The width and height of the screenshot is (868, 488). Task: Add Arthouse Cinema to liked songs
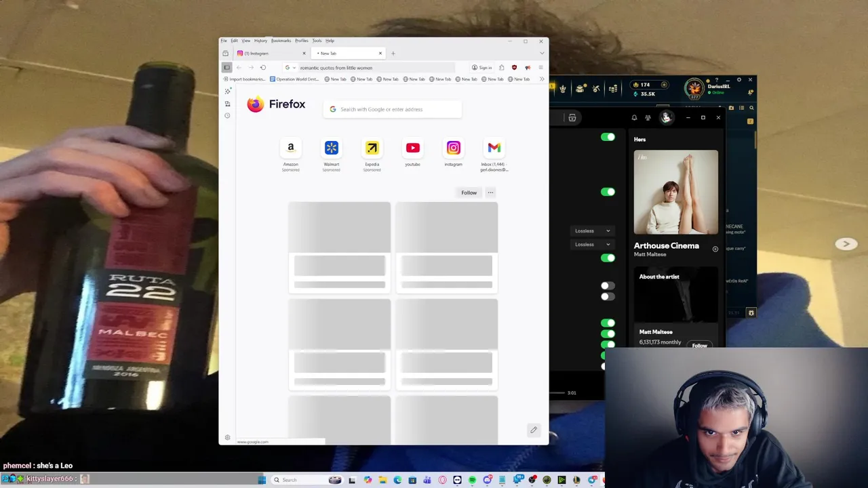(715, 249)
